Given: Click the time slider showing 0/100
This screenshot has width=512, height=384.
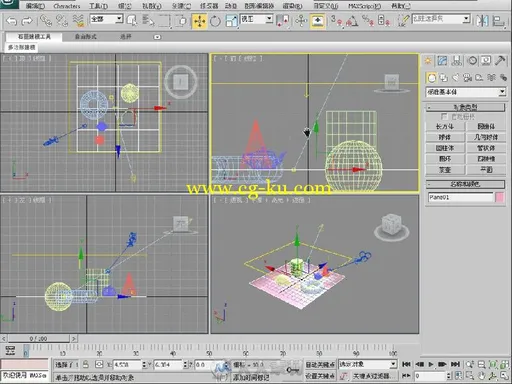Looking at the screenshot, I should click(x=38, y=339).
